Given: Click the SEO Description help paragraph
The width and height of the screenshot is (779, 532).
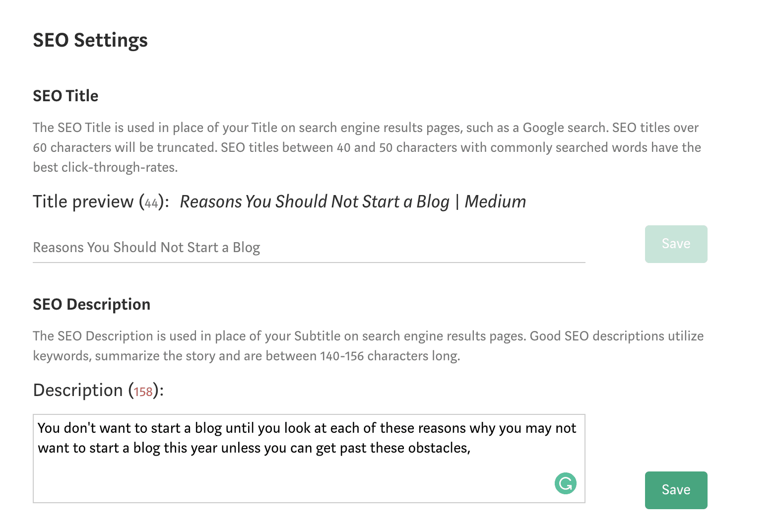Looking at the screenshot, I should 368,346.
